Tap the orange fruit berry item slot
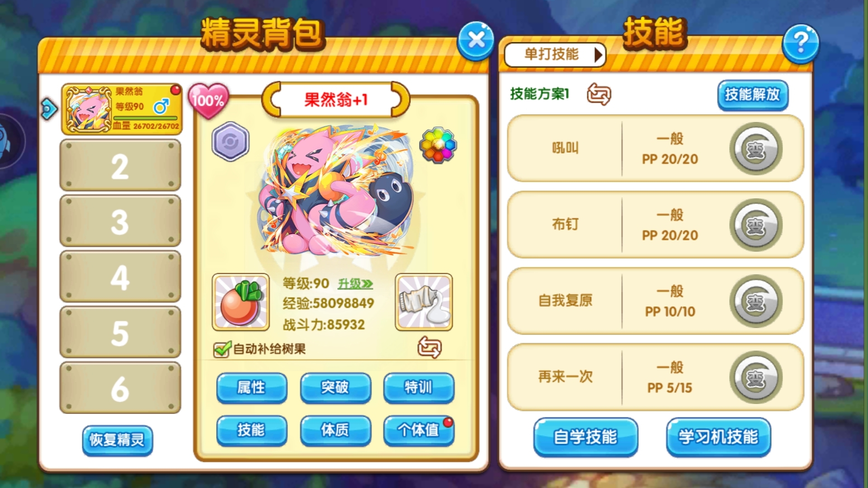The height and width of the screenshot is (488, 868). pyautogui.click(x=241, y=302)
